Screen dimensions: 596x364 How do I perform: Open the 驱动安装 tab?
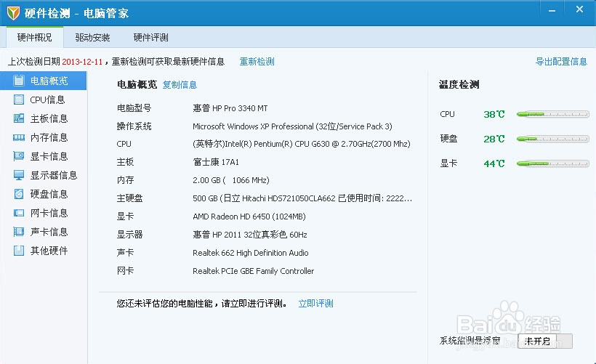click(x=92, y=37)
